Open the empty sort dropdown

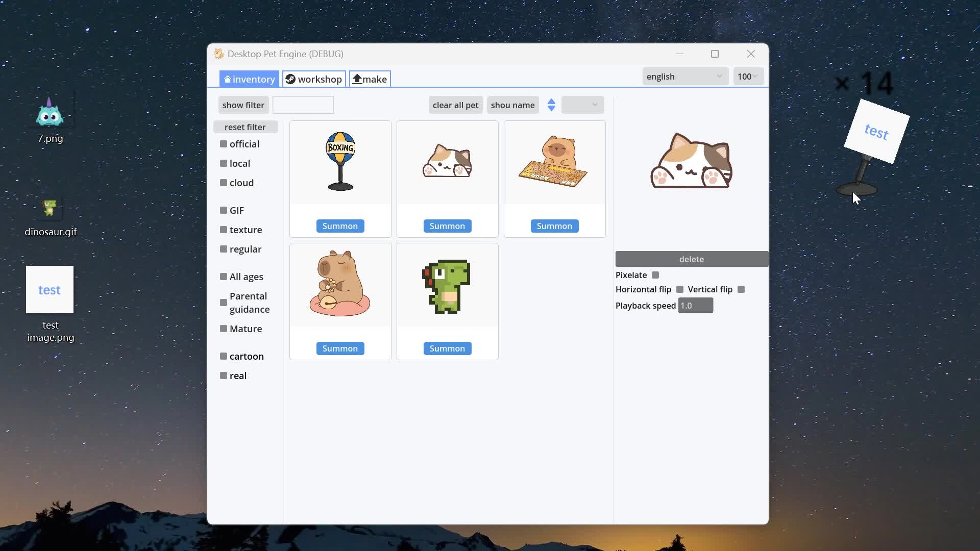tap(582, 105)
